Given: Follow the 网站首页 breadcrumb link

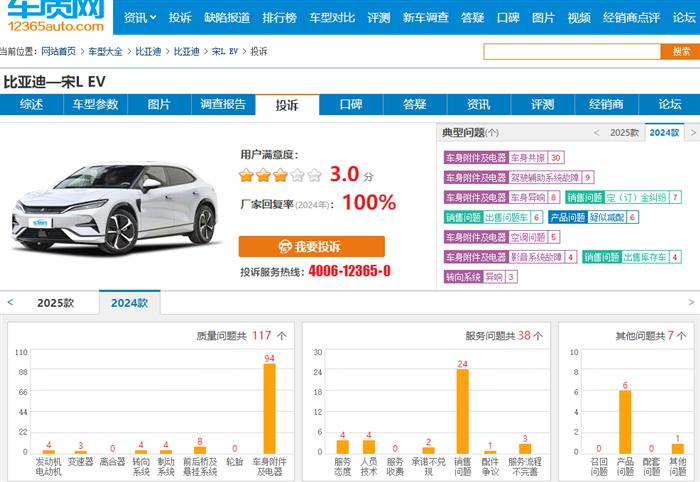Looking at the screenshot, I should [x=58, y=51].
